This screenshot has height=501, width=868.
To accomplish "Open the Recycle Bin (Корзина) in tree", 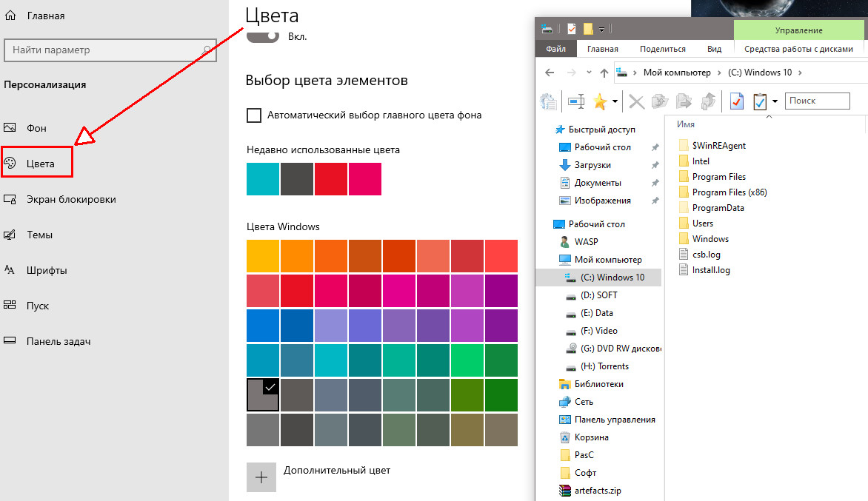I will 591,437.
